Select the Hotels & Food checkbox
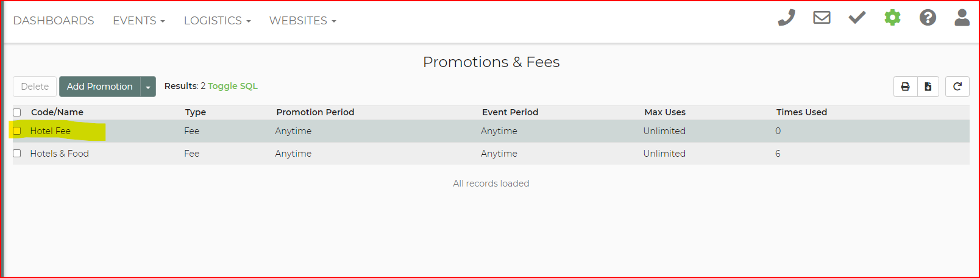The width and height of the screenshot is (980, 278). 17,154
